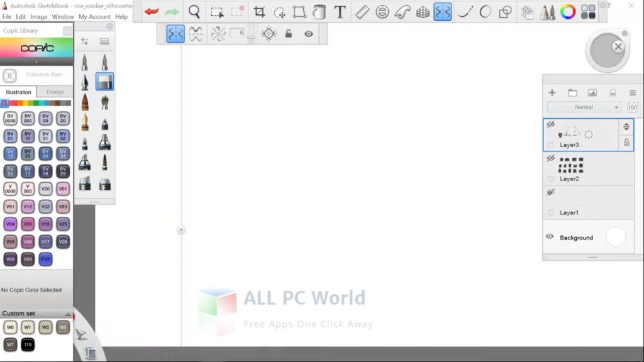Switch to the Design tab
The height and width of the screenshot is (362, 644).
tap(55, 92)
